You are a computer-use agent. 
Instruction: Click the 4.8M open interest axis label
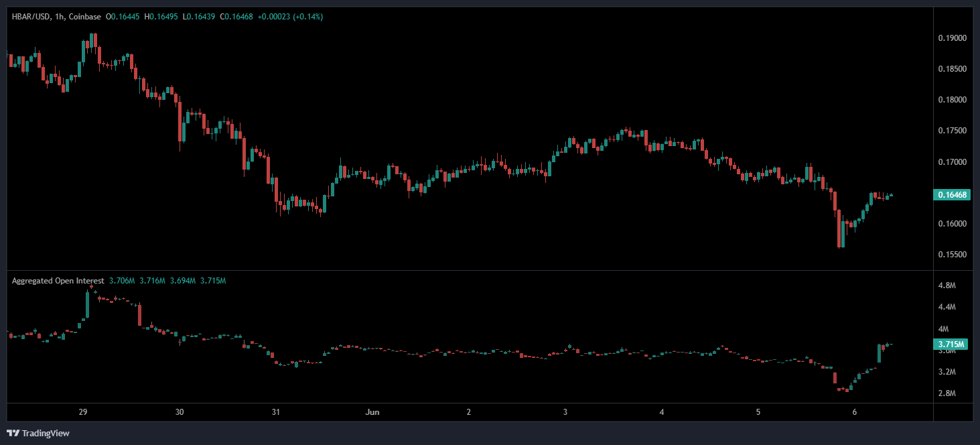(x=947, y=285)
